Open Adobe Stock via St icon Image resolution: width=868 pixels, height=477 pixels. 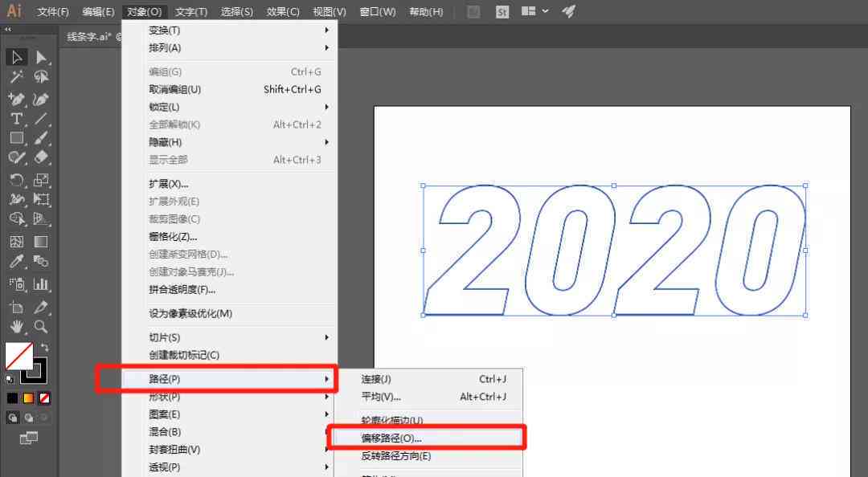click(502, 11)
